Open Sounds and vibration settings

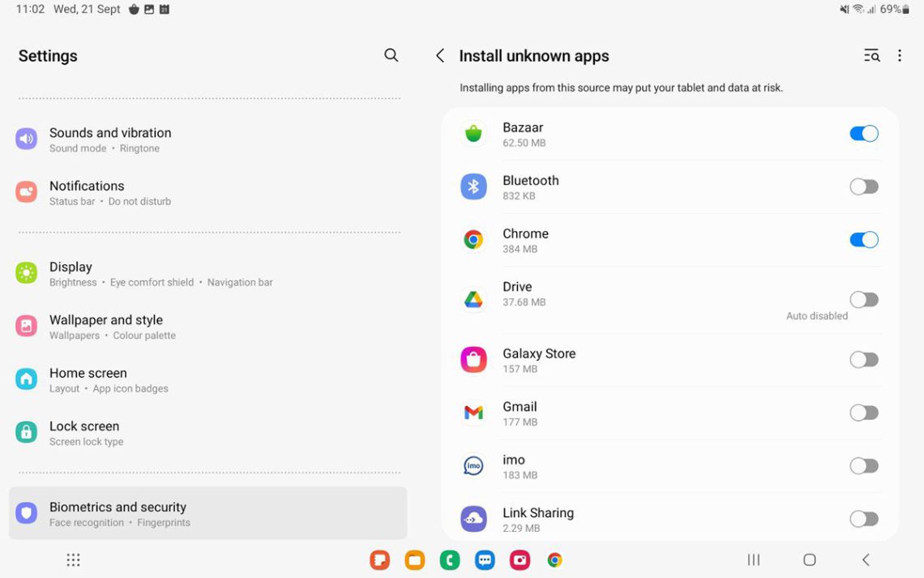(110, 139)
